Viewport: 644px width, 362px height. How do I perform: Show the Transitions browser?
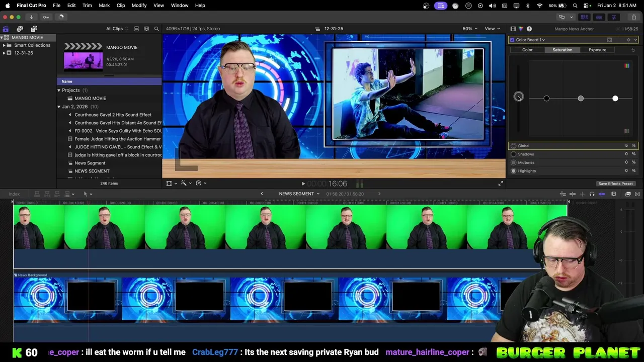pyautogui.click(x=637, y=194)
